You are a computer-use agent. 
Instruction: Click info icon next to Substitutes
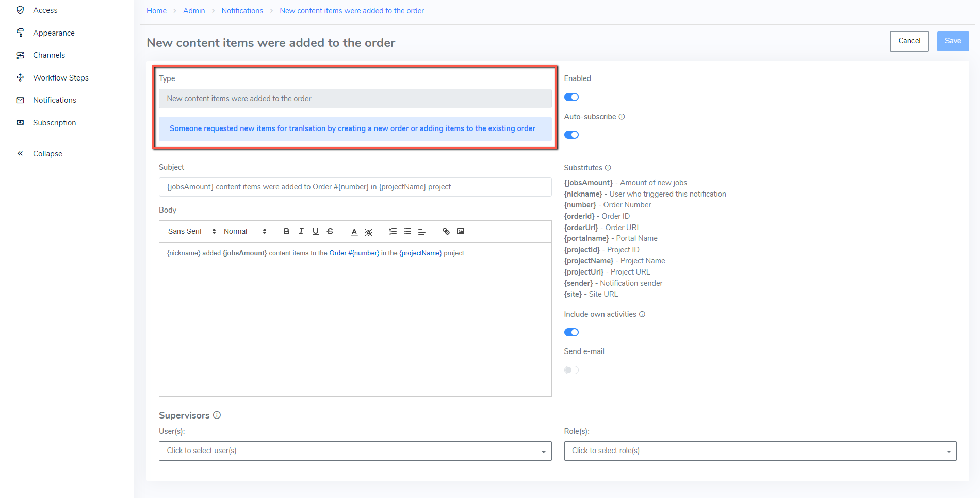coord(608,168)
